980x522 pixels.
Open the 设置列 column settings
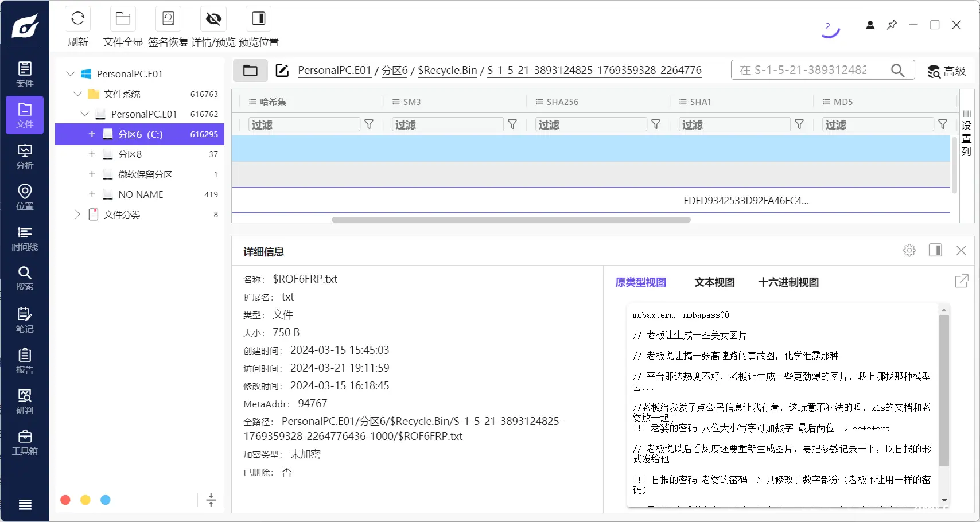click(966, 134)
